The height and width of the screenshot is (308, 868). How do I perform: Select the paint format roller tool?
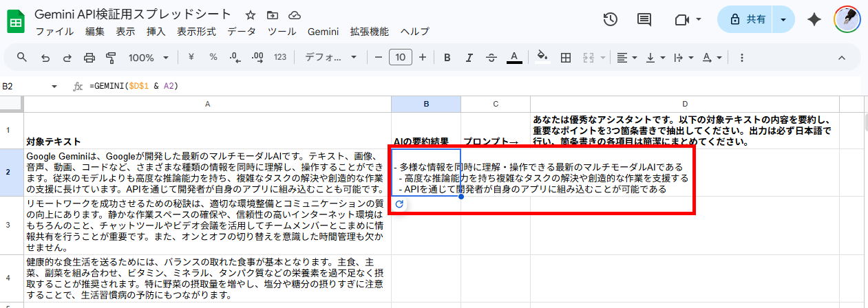click(111, 57)
